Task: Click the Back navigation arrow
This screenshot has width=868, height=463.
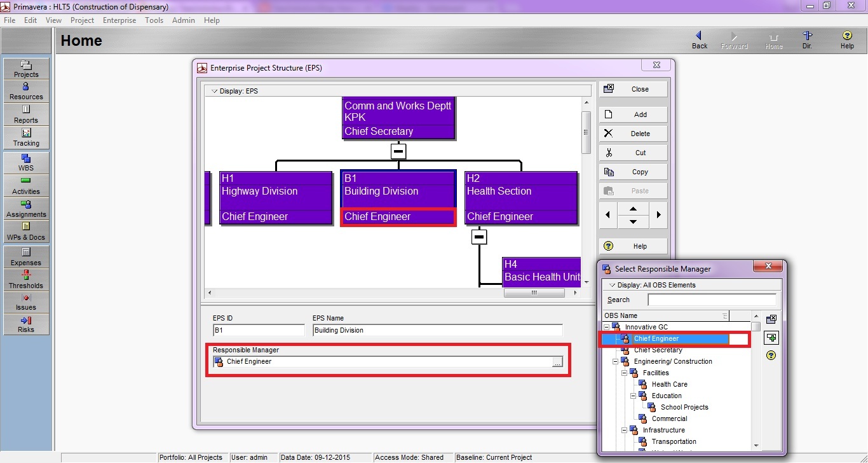Action: 700,38
